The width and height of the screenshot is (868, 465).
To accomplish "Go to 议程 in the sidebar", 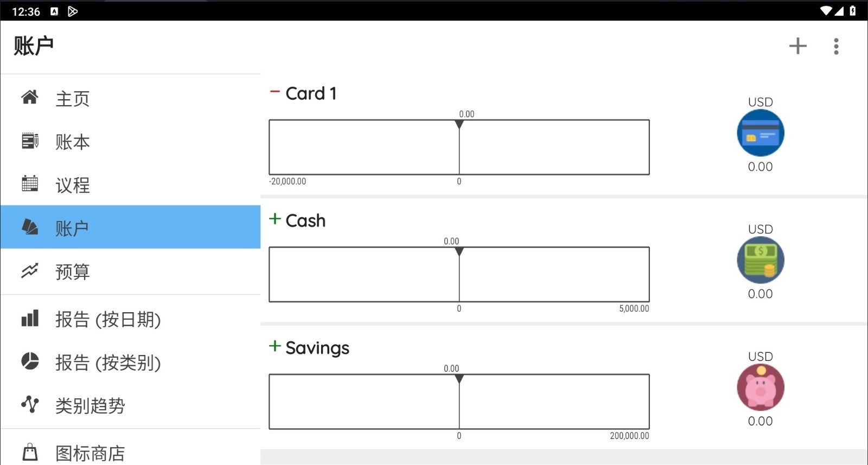I will coord(72,185).
